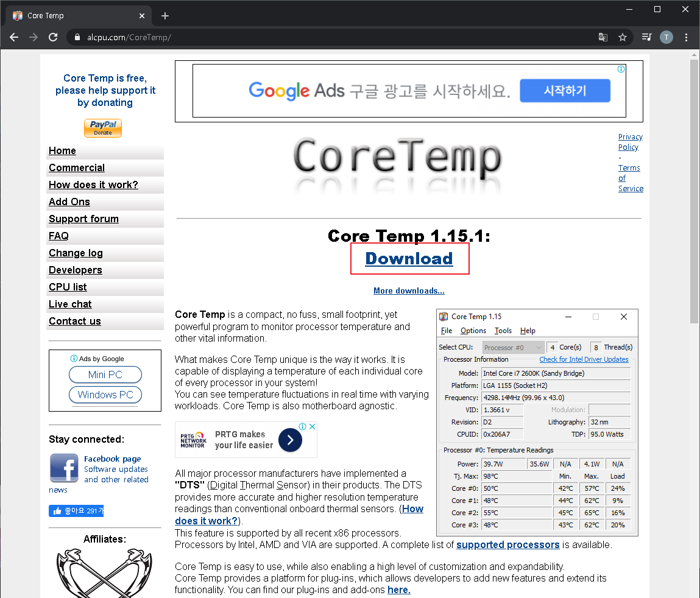Click the Facebook logo icon
This screenshot has height=598, width=700.
pos(65,468)
